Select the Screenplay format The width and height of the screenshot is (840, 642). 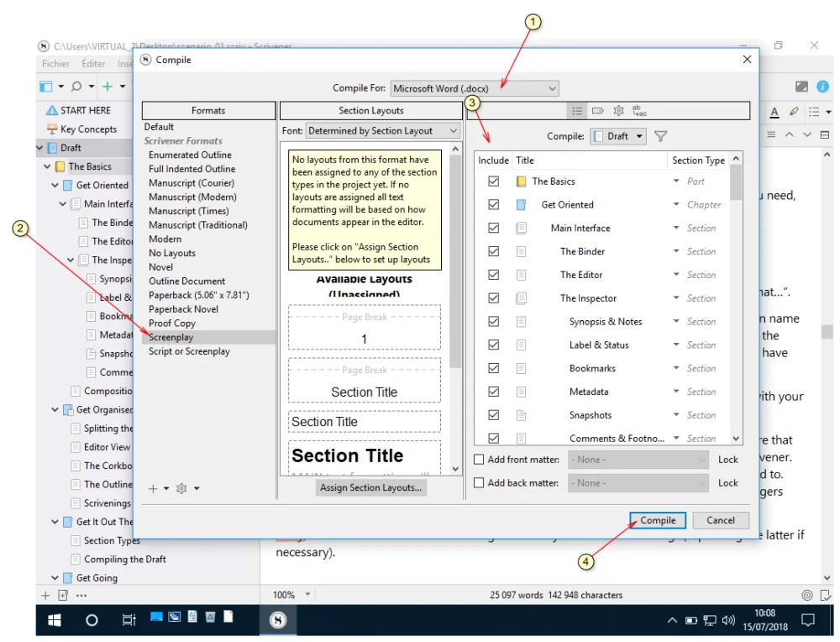171,338
